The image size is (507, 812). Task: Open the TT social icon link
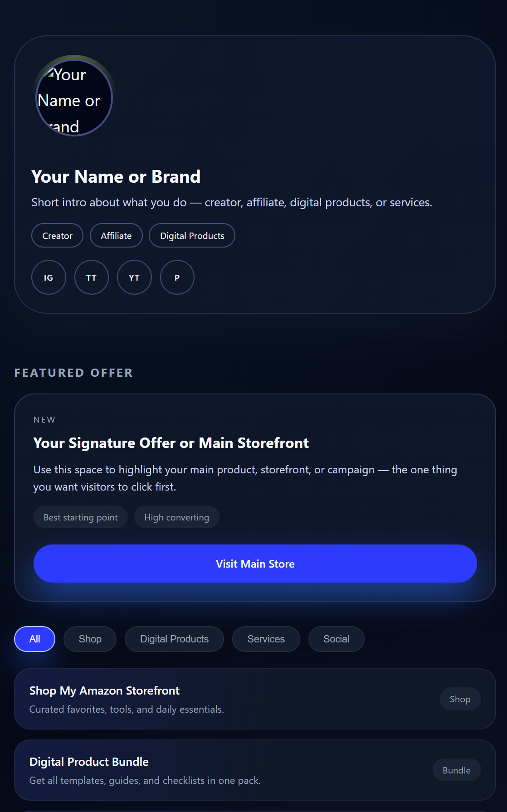tap(92, 277)
